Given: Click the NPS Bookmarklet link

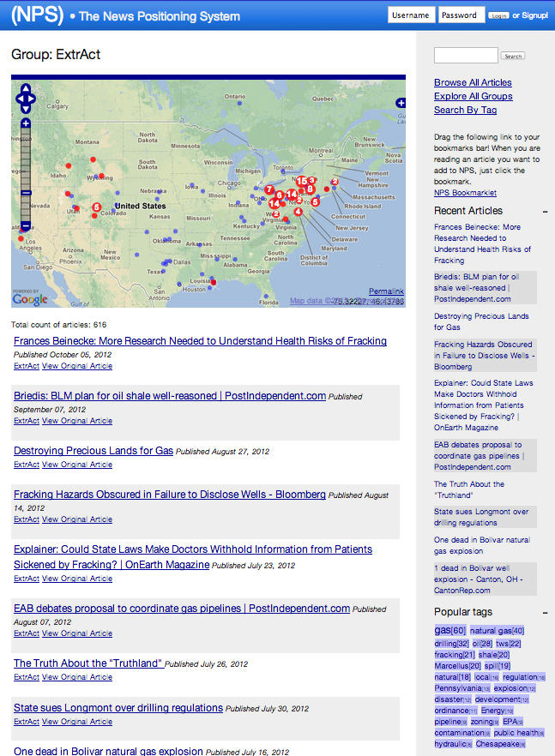Looking at the screenshot, I should click(x=465, y=193).
